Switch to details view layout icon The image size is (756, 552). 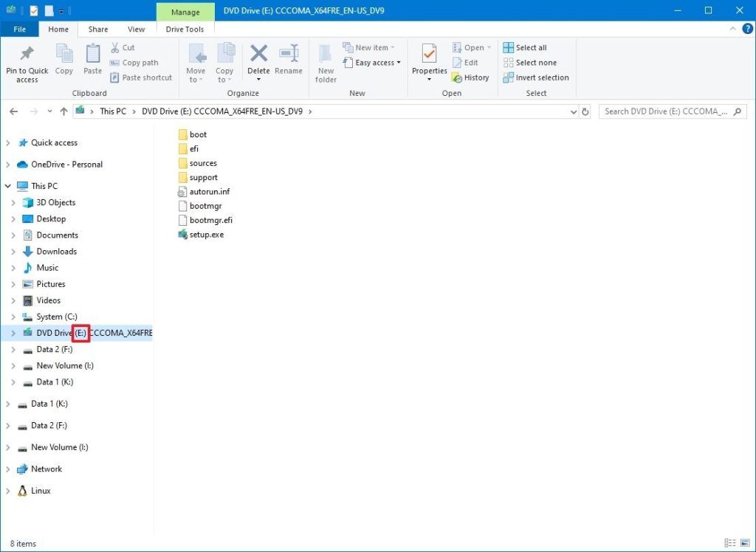point(730,543)
